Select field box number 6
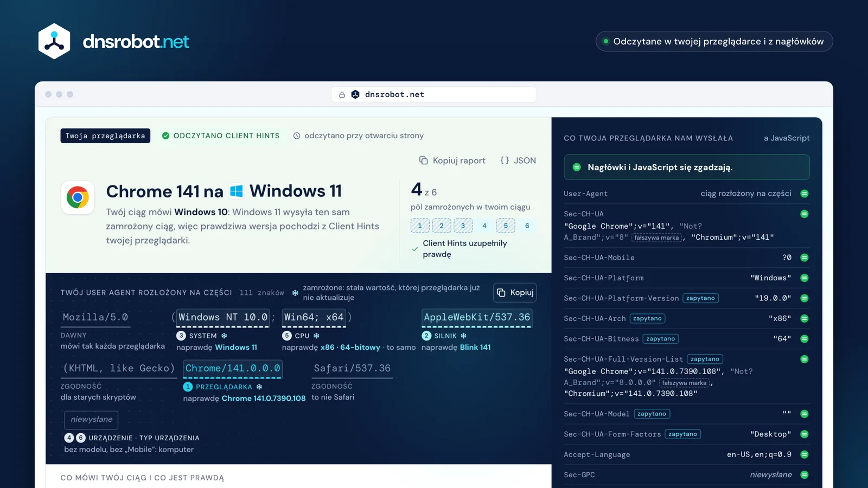The image size is (868, 488). coord(527,226)
